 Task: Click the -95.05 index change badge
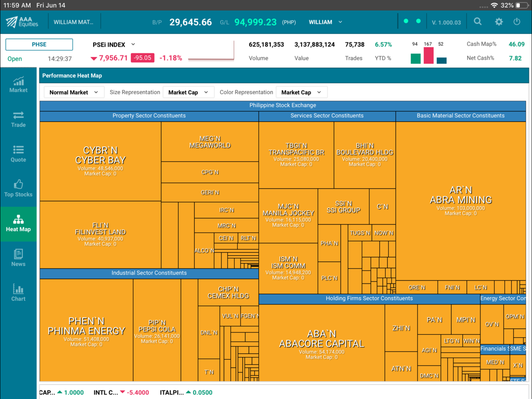click(x=143, y=58)
